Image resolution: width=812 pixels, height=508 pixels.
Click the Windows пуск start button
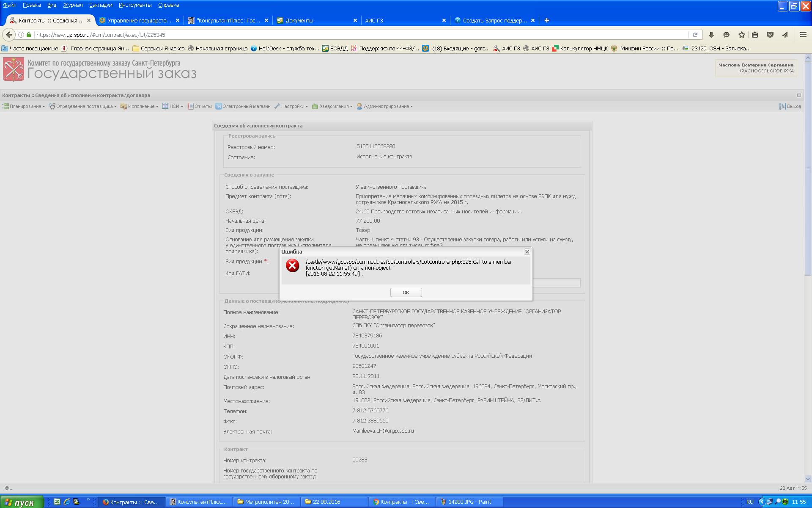point(21,502)
